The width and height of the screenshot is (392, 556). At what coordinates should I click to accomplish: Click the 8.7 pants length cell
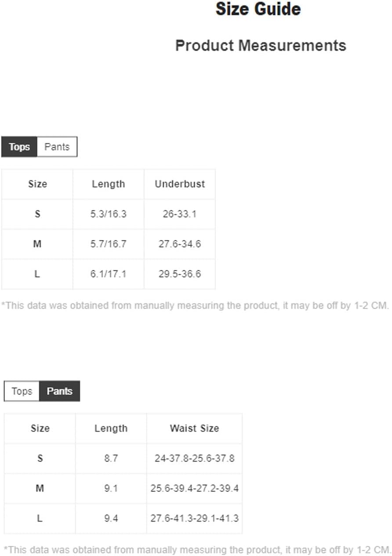click(111, 458)
